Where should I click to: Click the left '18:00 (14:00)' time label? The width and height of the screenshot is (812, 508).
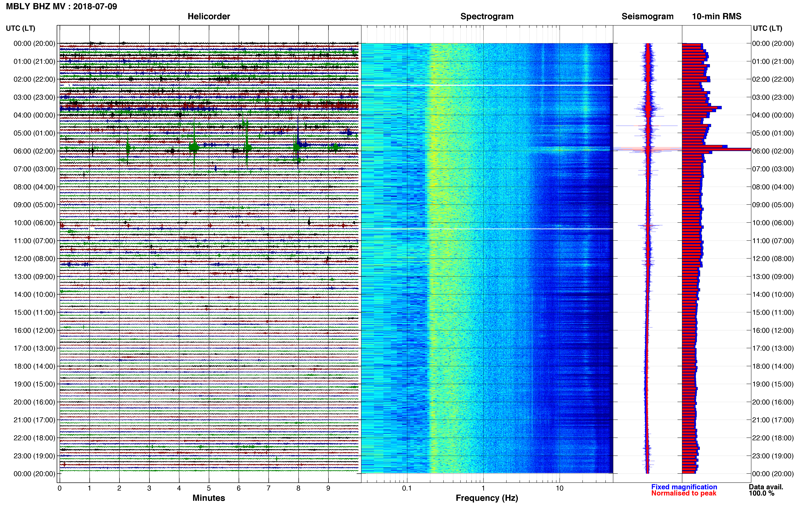point(34,366)
